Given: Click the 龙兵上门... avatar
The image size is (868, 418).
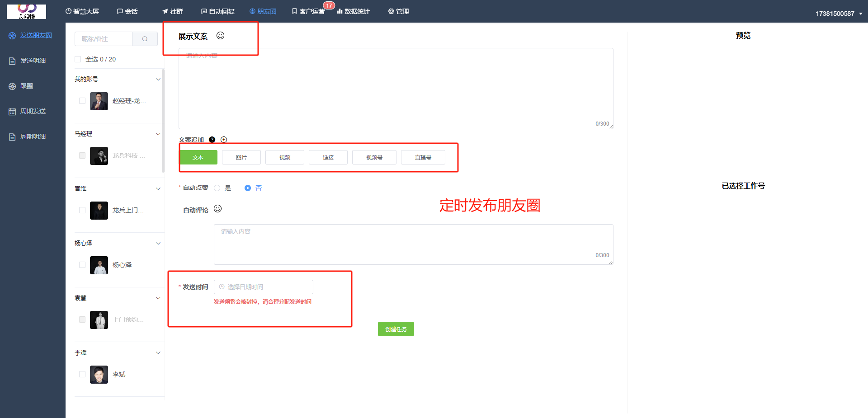Looking at the screenshot, I should 99,211.
